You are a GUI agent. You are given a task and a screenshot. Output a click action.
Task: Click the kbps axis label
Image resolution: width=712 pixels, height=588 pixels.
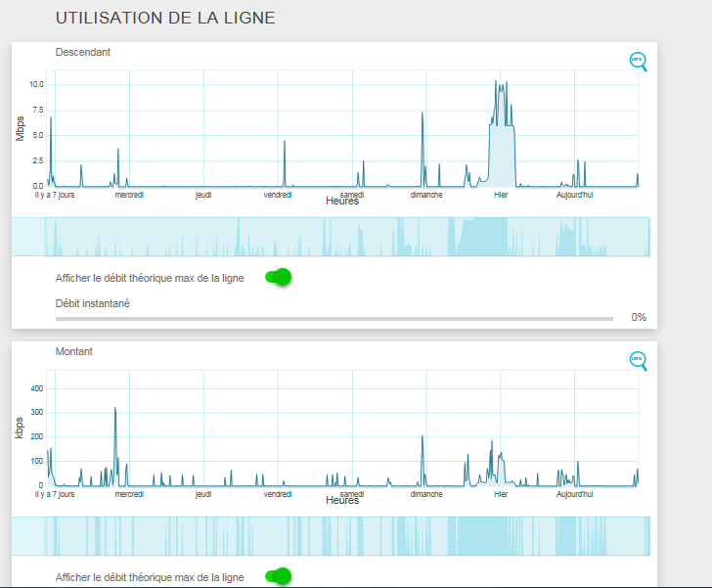point(21,427)
